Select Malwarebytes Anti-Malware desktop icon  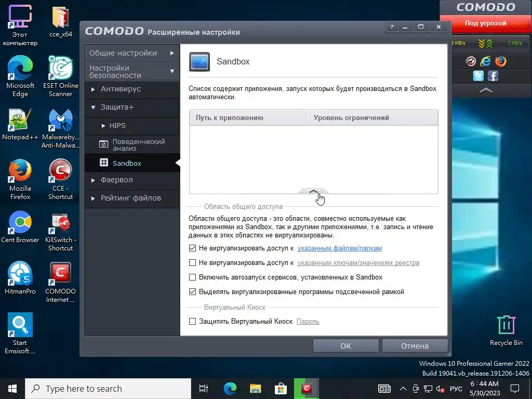pos(60,128)
